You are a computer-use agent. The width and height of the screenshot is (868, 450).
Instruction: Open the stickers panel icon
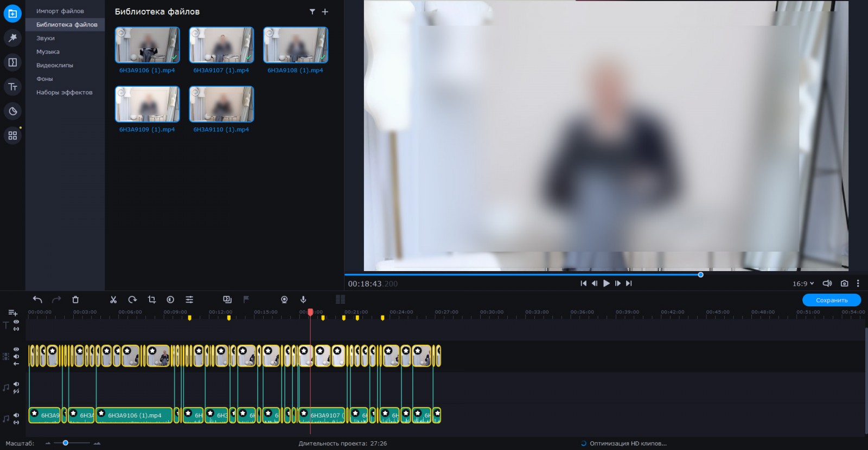coord(12,111)
